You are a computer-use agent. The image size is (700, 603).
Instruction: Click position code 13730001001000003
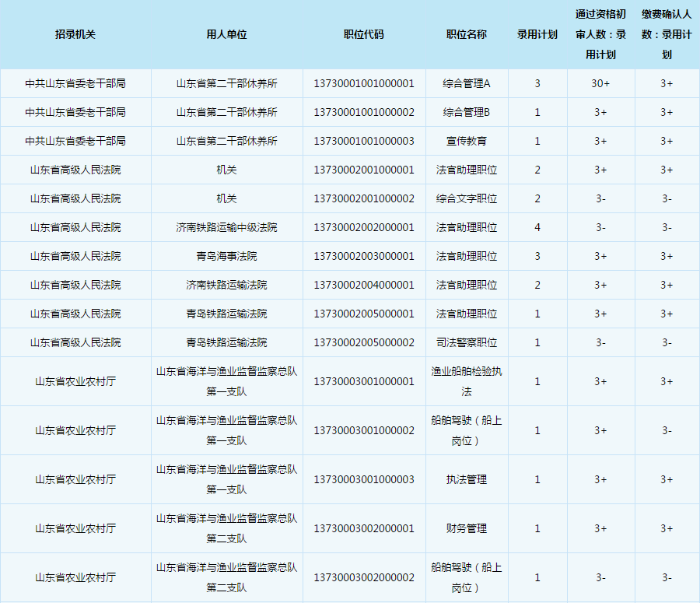pos(364,141)
